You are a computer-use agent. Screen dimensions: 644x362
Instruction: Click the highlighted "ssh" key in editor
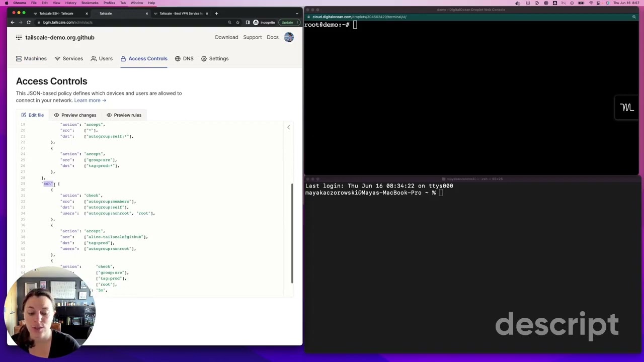click(47, 184)
